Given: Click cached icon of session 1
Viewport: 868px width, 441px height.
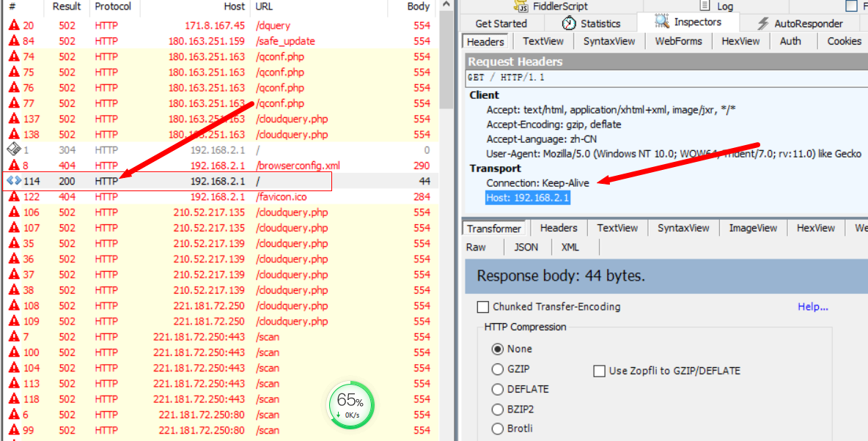Looking at the screenshot, I should click(x=13, y=149).
